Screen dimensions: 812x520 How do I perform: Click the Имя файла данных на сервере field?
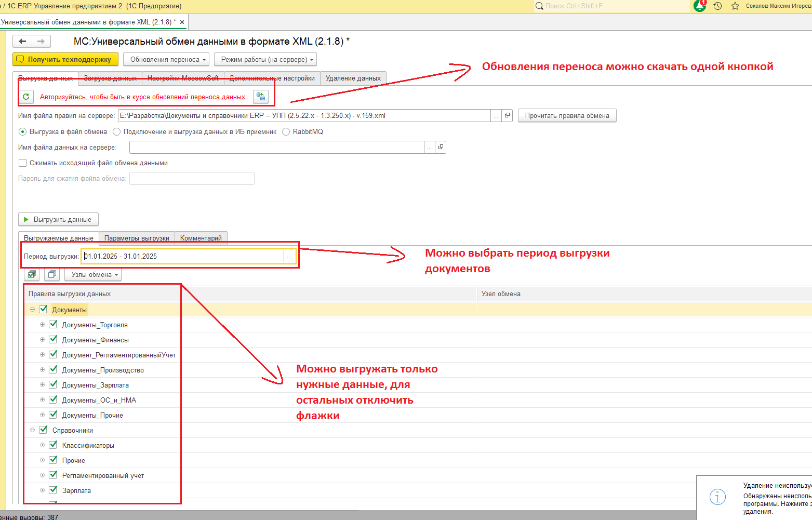277,148
